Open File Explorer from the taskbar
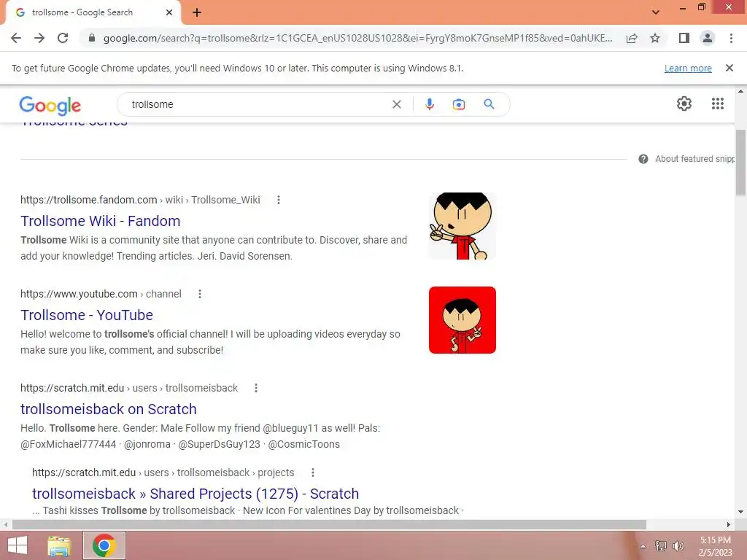 (59, 545)
